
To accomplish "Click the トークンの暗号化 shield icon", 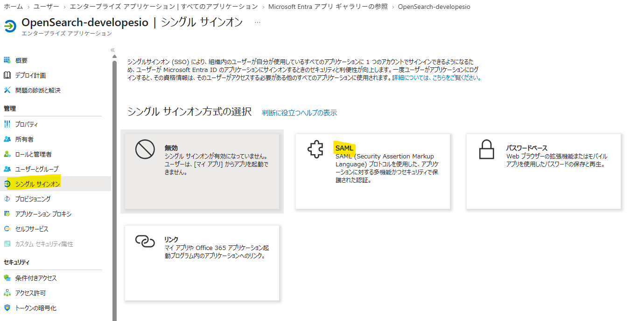I will 7,308.
